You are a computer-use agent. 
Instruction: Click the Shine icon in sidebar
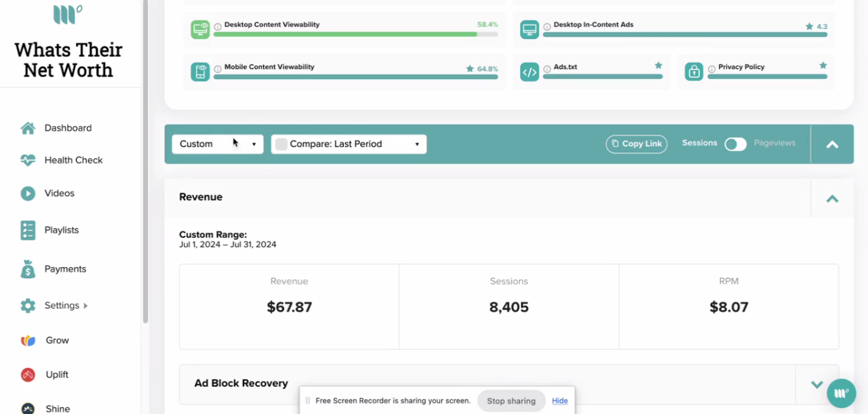click(x=27, y=409)
